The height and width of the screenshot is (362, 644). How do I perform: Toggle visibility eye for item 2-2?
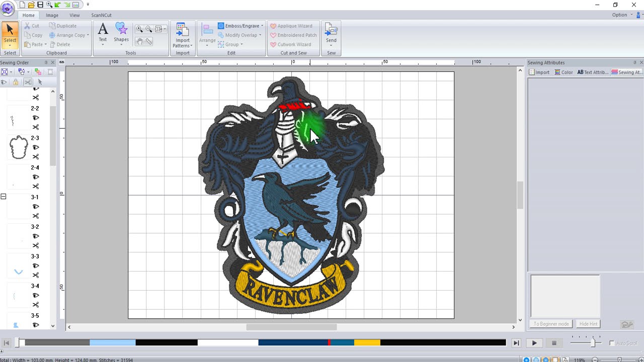point(36,118)
